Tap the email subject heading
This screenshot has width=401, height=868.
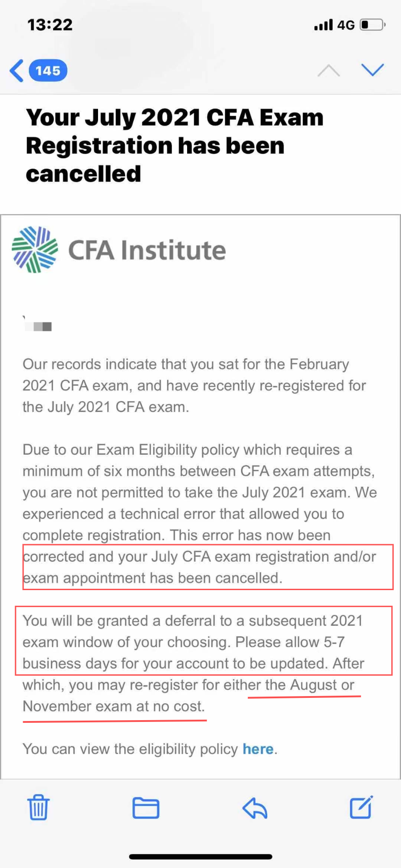[174, 146]
